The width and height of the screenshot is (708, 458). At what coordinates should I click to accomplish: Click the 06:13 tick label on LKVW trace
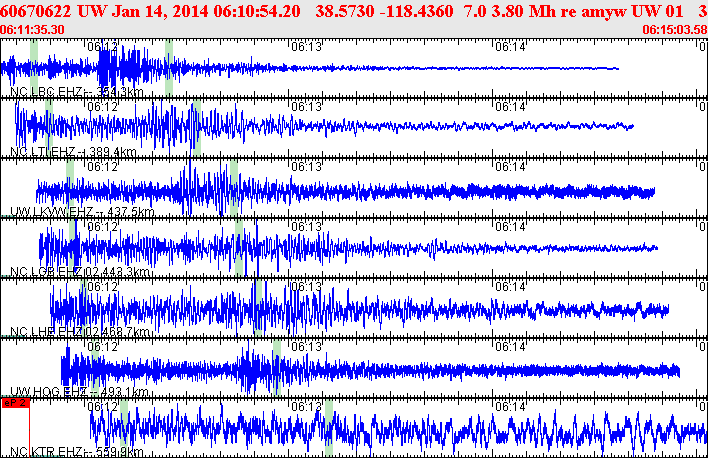(x=306, y=166)
